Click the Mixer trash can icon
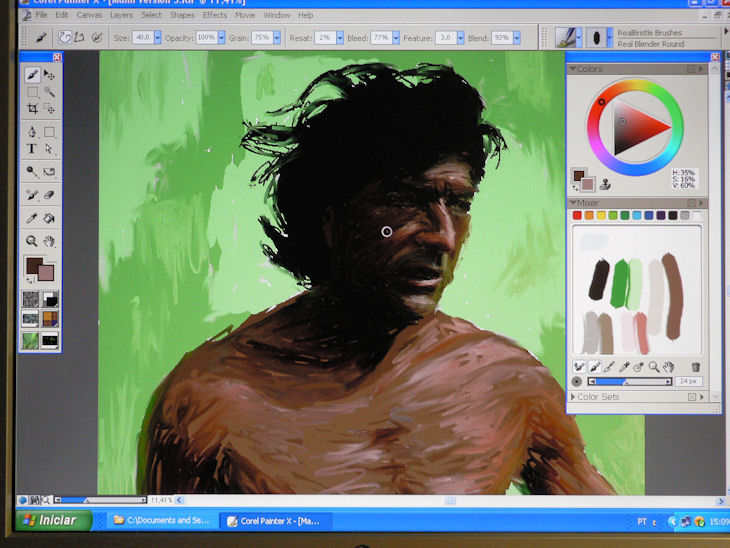Screen dimensions: 730x548 695,367
